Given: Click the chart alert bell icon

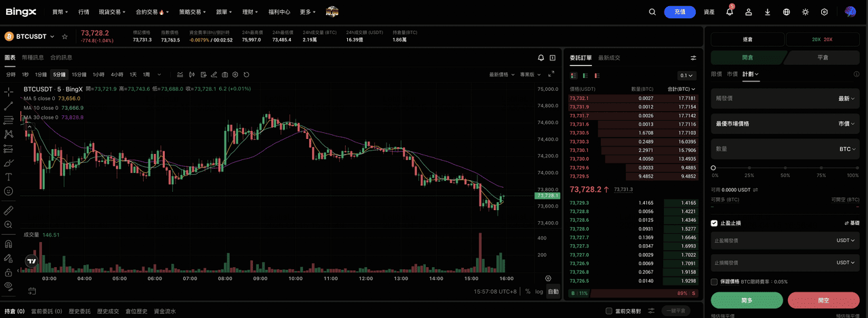Looking at the screenshot, I should pos(541,58).
